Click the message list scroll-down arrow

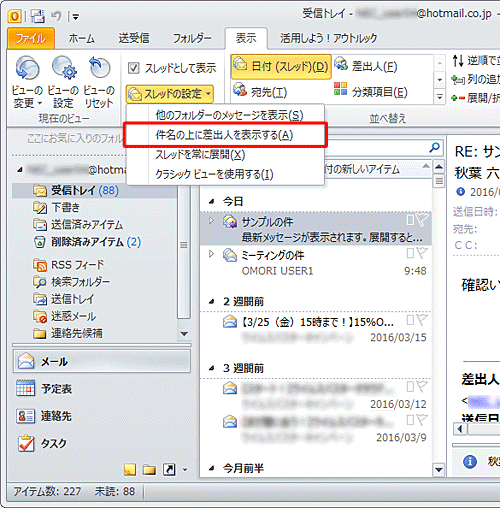click(439, 470)
